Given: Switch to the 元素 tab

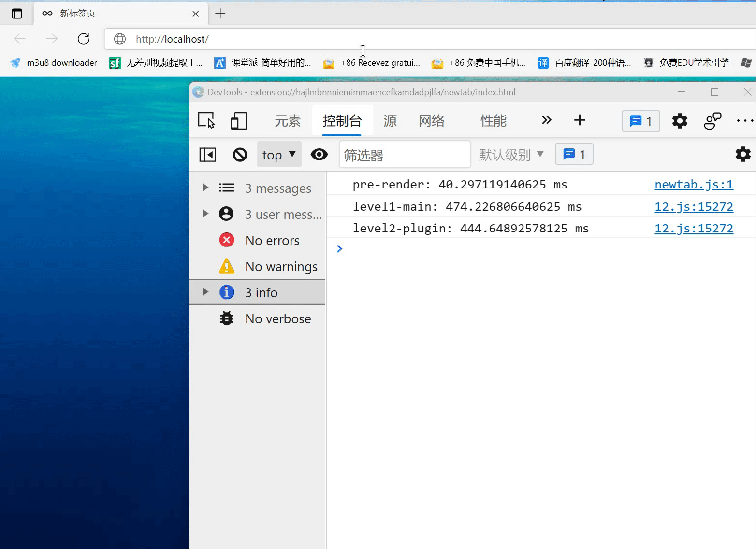Looking at the screenshot, I should coord(288,121).
